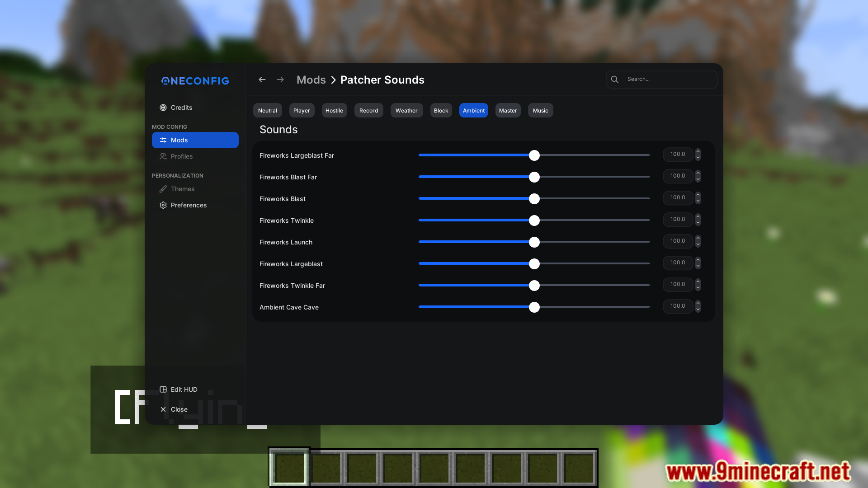Click the Fireworks Launch slider knob
This screenshot has width=868, height=488.
click(534, 242)
